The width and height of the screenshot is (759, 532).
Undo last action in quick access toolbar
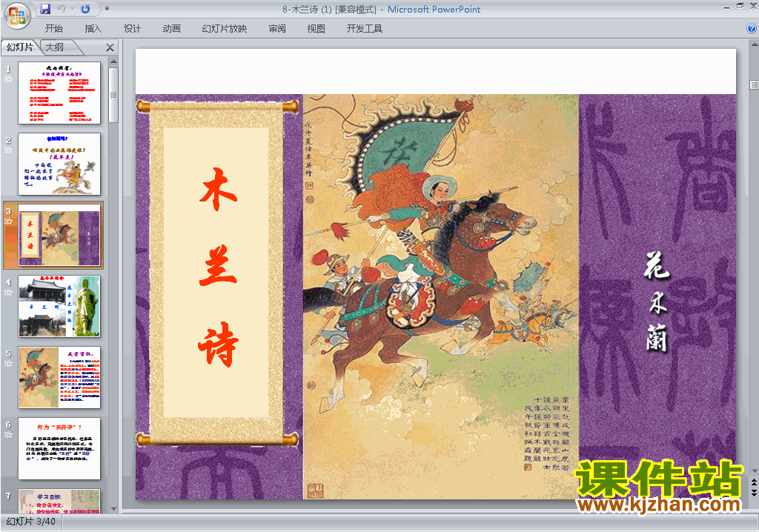(x=62, y=9)
